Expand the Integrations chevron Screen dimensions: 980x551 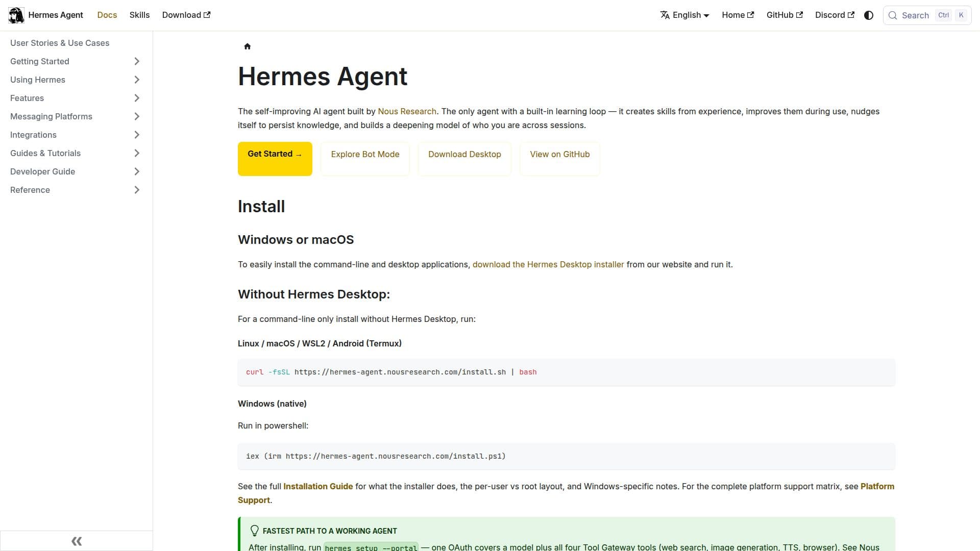[137, 135]
